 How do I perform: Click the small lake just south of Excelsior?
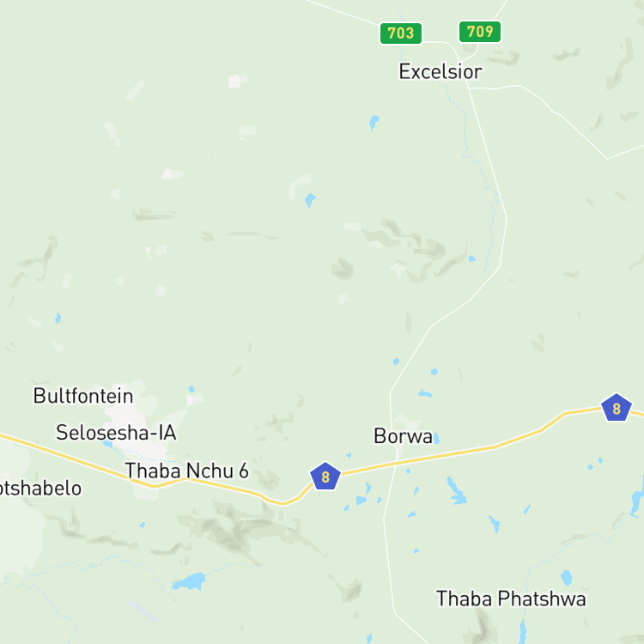tap(374, 123)
